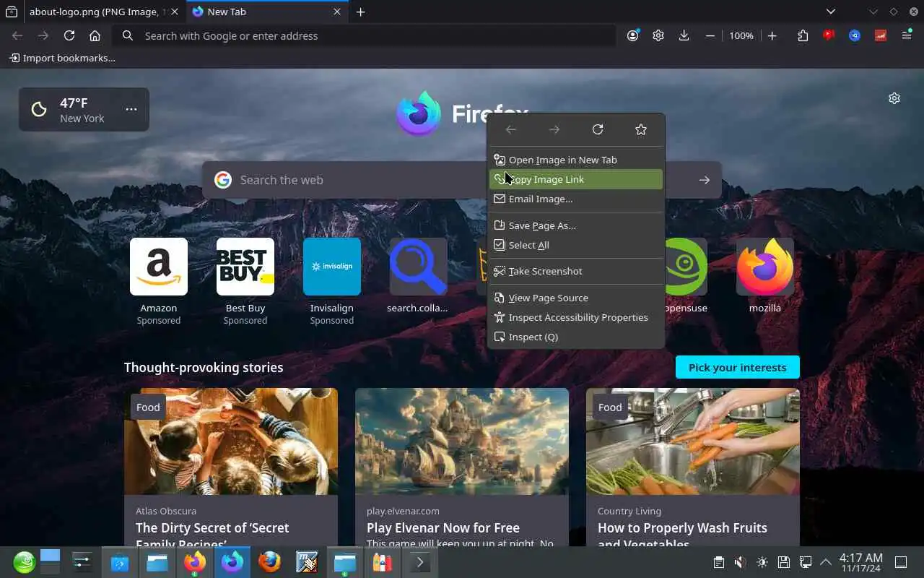Click the Back arrow in context menu

pos(511,129)
